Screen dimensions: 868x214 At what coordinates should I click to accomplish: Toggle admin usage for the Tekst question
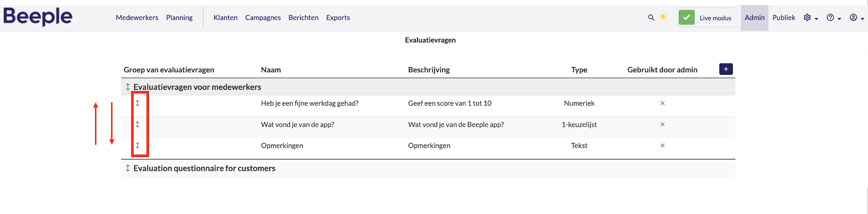coord(663,145)
